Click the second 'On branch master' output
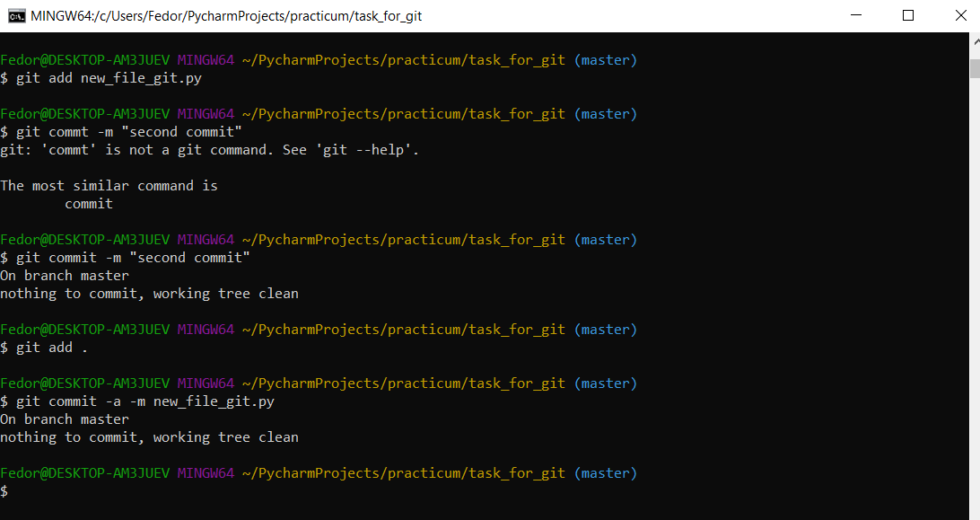 pos(65,419)
